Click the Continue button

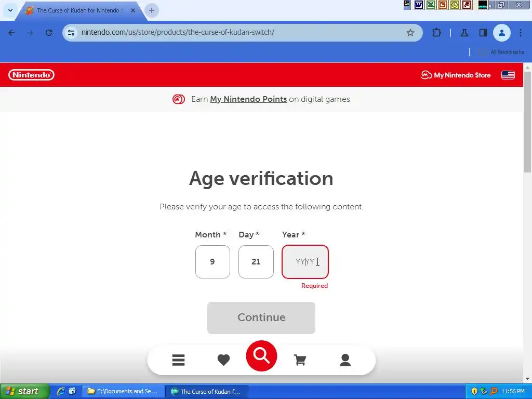click(261, 317)
